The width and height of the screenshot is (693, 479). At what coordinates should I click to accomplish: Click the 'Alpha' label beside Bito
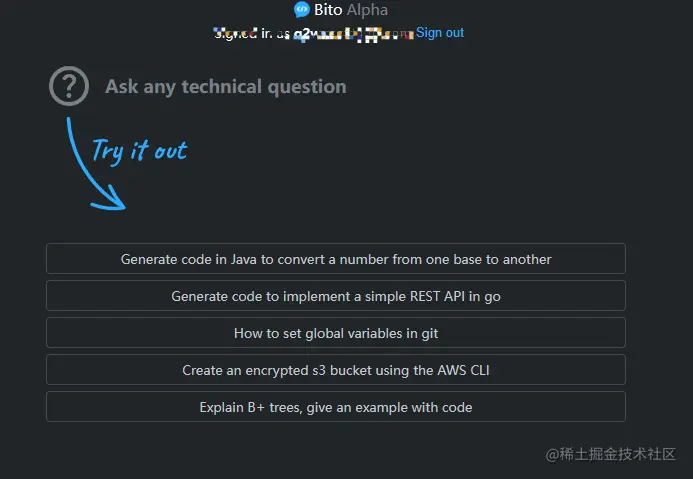367,10
